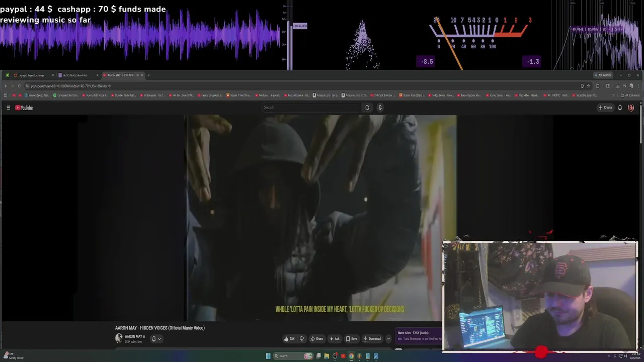Dislike the video with thumbs down
The image size is (644, 362).
tap(302, 339)
